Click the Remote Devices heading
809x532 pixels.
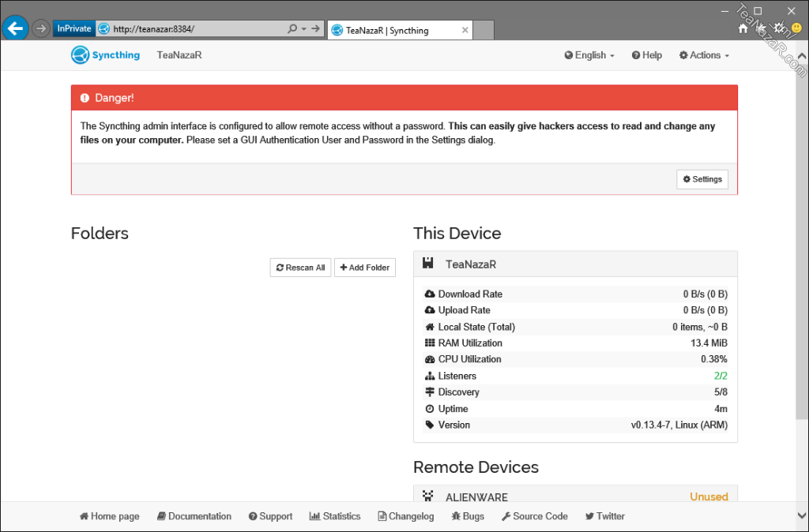pos(476,467)
